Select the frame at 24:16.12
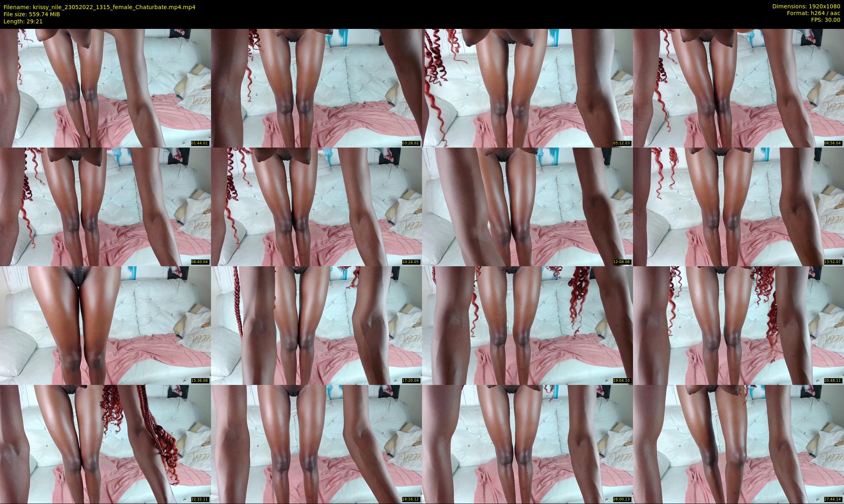 tap(316, 444)
